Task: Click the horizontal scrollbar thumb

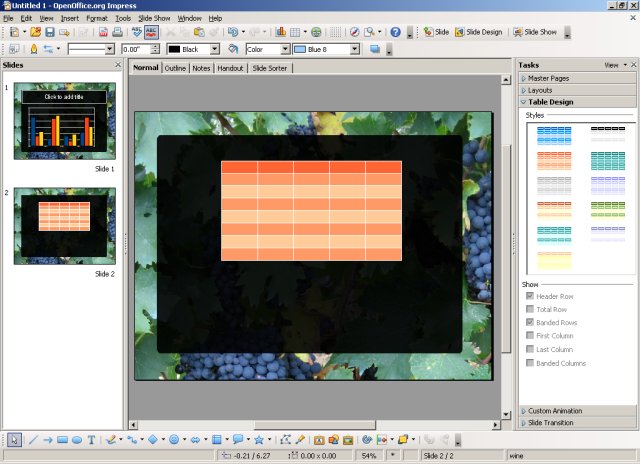Action: [315, 425]
